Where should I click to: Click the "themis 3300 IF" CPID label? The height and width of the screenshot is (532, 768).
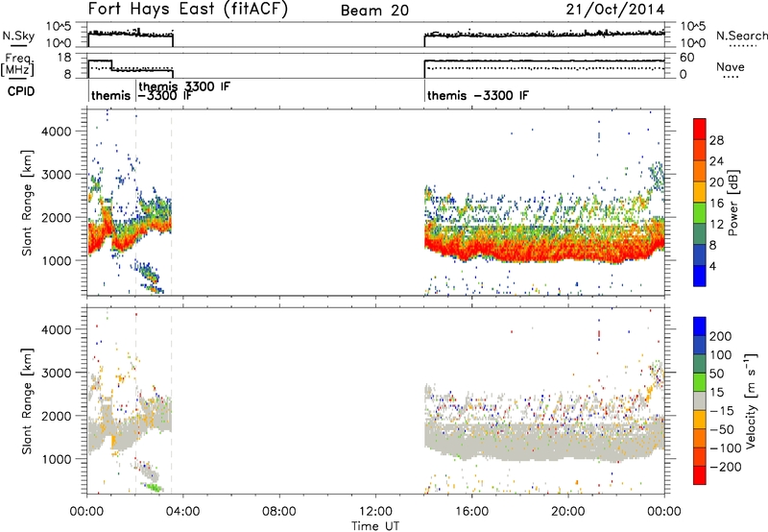click(x=184, y=86)
